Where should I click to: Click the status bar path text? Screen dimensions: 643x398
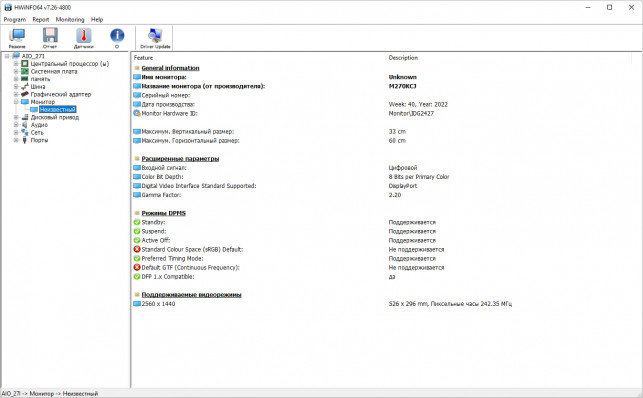coord(50,393)
